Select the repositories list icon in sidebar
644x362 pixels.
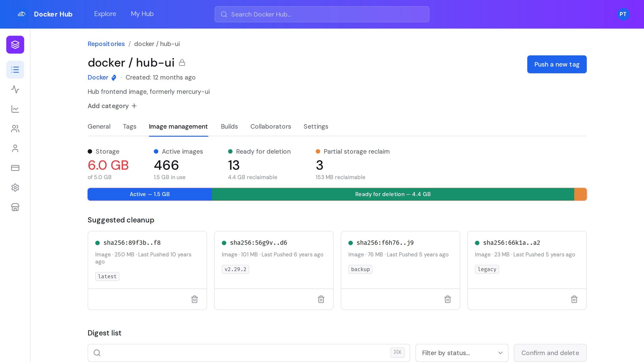[x=15, y=70]
